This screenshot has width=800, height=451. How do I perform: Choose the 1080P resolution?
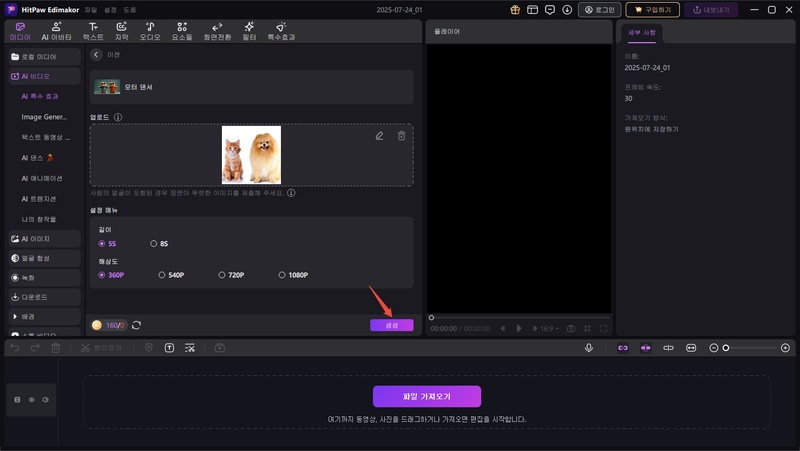293,275
